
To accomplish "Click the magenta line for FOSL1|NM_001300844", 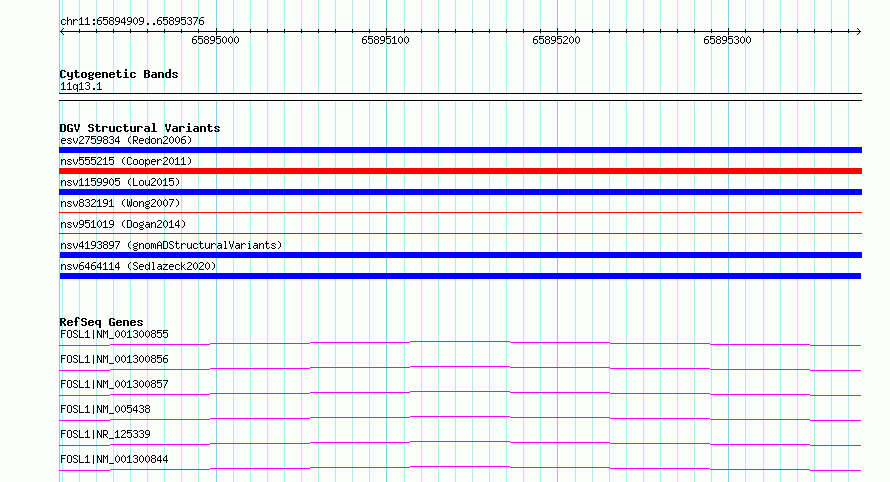I will (460, 468).
